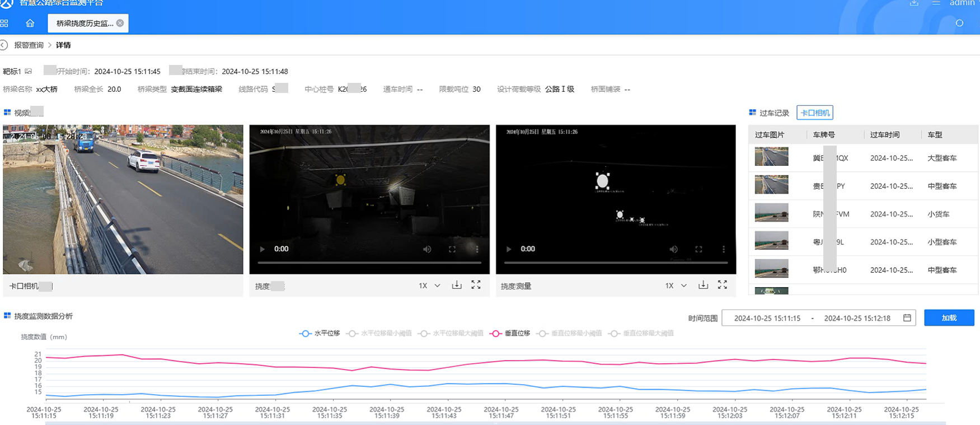Select the 卡口相机 tab in 过车记录

click(x=814, y=113)
